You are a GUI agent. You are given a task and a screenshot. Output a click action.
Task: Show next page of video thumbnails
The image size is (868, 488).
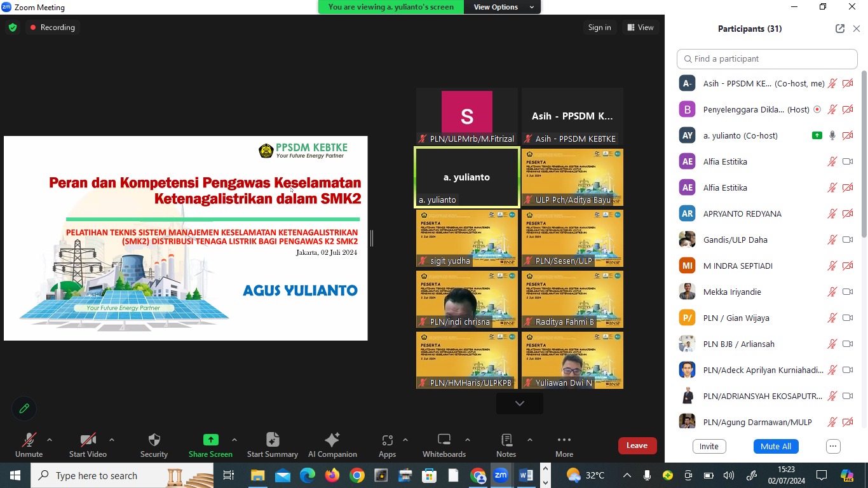point(520,403)
